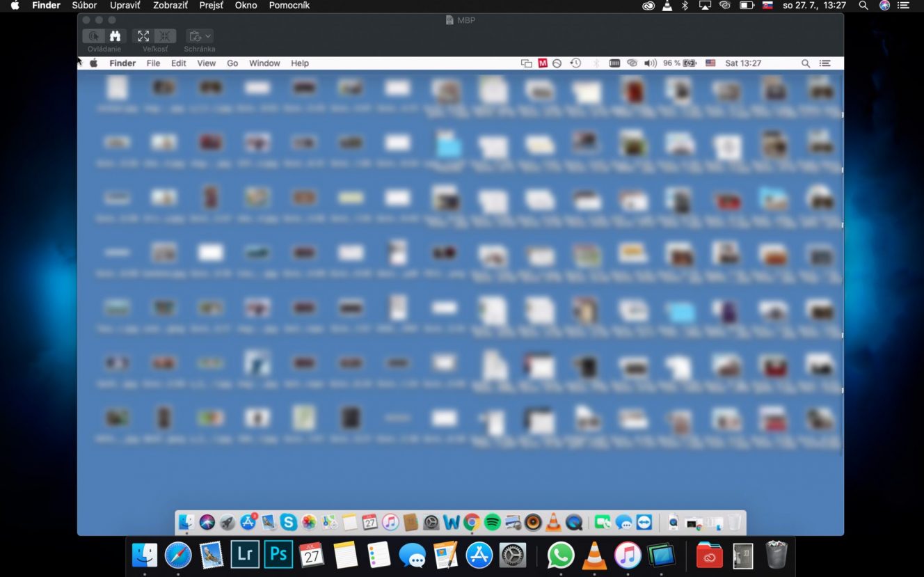Click AirPlay icon in local menu bar
The image size is (924, 577).
point(705,6)
